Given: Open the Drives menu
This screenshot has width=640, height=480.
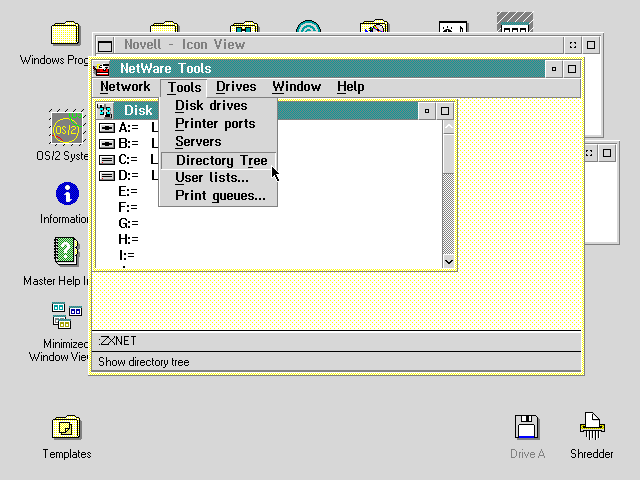Looking at the screenshot, I should [236, 87].
